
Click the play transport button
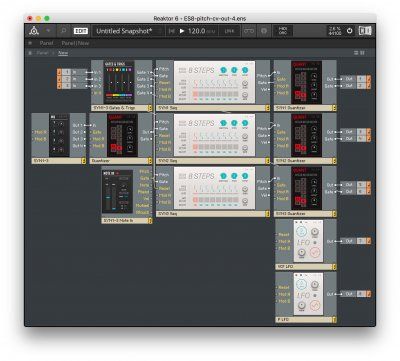(182, 31)
